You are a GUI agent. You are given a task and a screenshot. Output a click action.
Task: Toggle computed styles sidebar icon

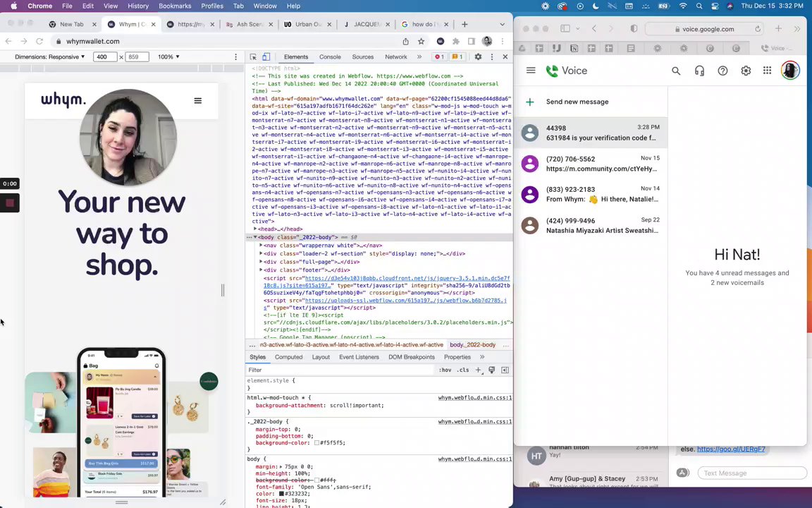(x=505, y=370)
